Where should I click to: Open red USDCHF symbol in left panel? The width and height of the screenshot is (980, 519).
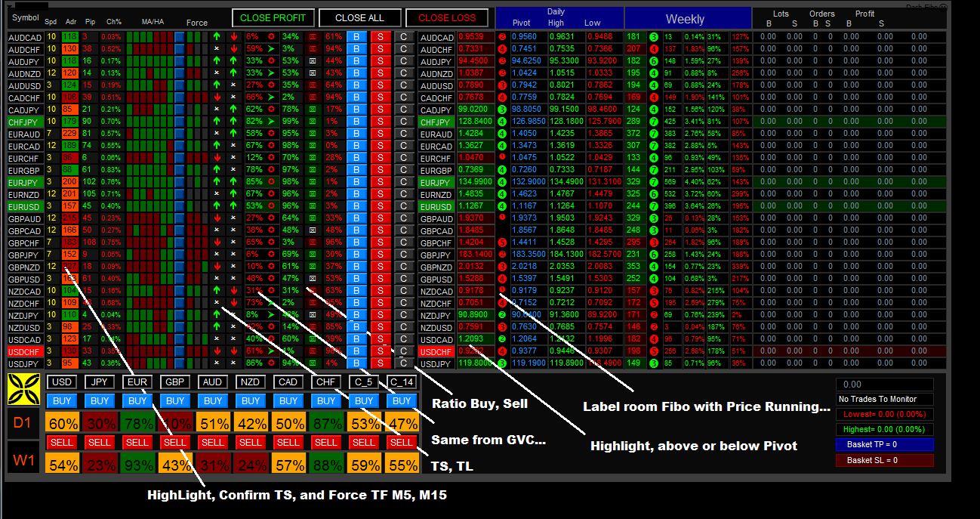click(x=25, y=351)
